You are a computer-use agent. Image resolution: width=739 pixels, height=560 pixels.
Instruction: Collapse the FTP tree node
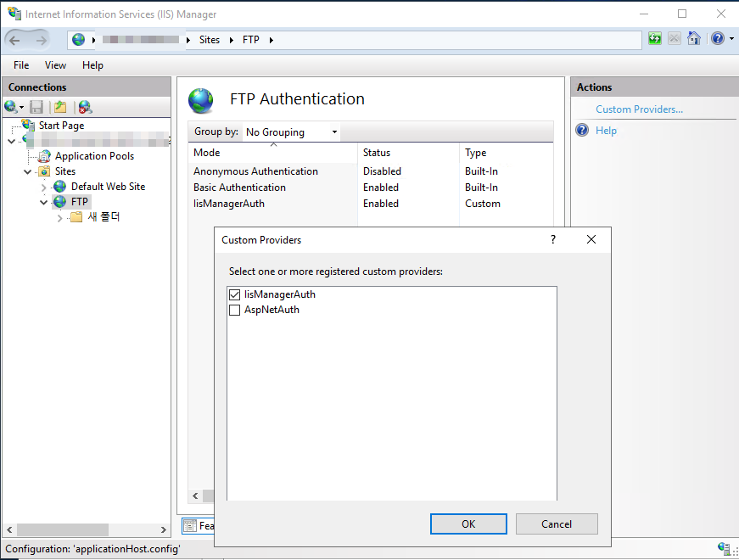click(x=44, y=202)
